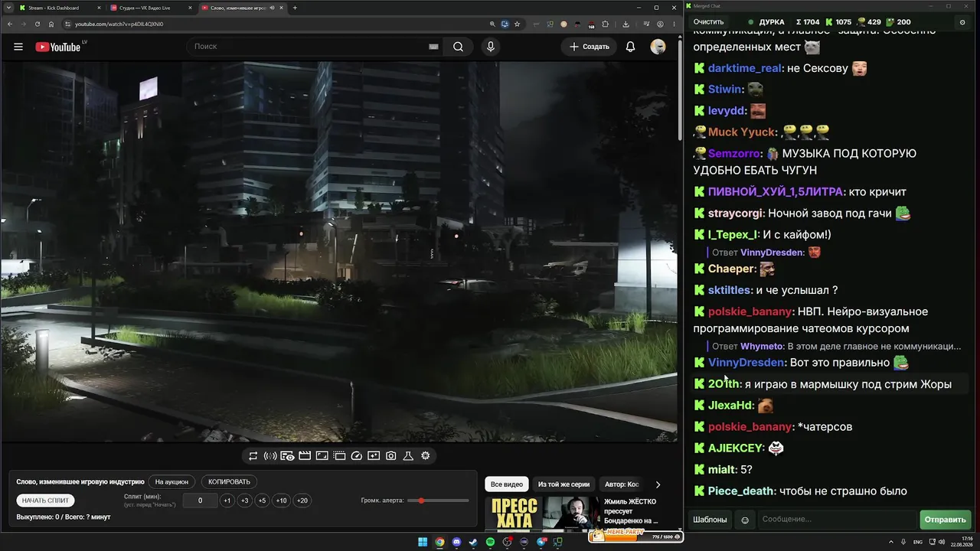
Task: Adjust the Громк. алерта volume slider
Action: pyautogui.click(x=439, y=500)
